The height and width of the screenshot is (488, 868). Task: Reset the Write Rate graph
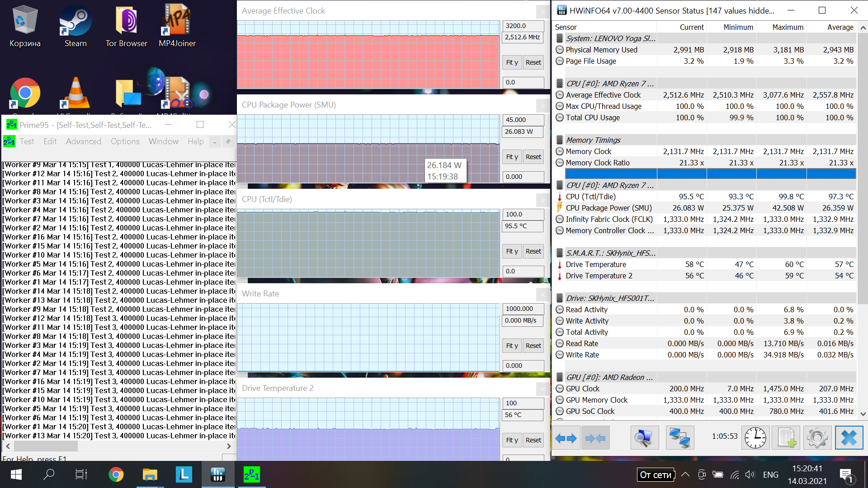pos(533,346)
